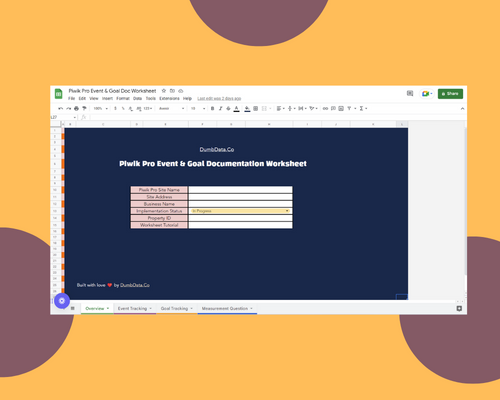Viewport: 500px width, 400px height.
Task: Click the merge cells icon
Action: tap(264, 108)
